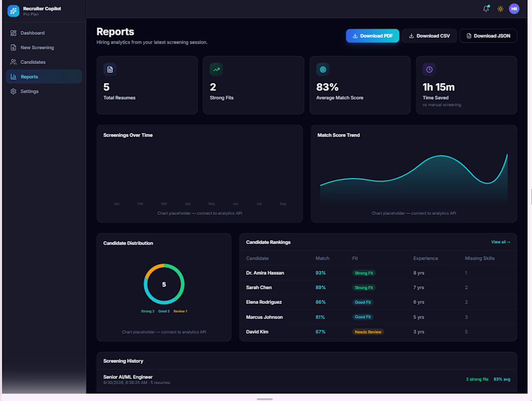Click the 83% avg history stat
532x401 pixels.
coord(502,379)
